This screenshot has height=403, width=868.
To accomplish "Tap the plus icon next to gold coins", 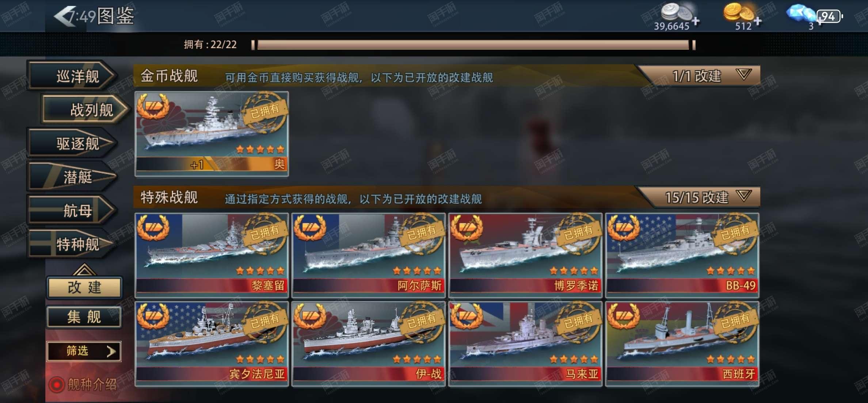I will point(758,21).
